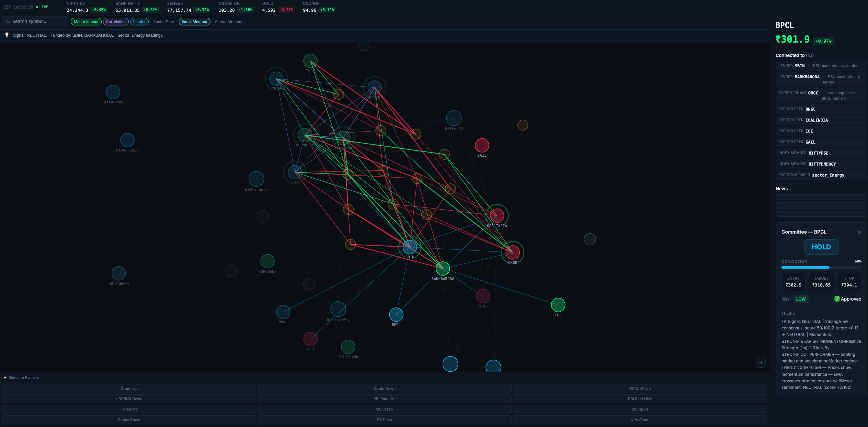
Task: Open the LENDER SBIN connection row
Action: click(x=821, y=66)
